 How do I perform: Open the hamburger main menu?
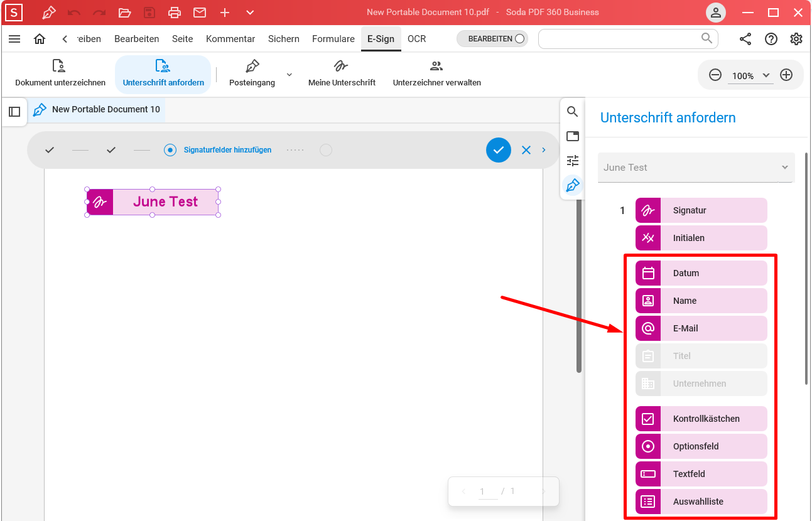[14, 39]
